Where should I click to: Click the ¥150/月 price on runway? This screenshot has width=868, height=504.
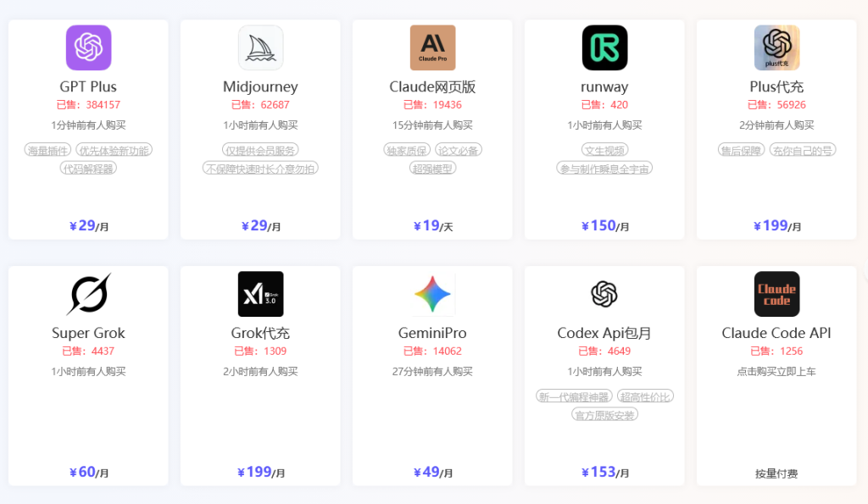point(604,225)
